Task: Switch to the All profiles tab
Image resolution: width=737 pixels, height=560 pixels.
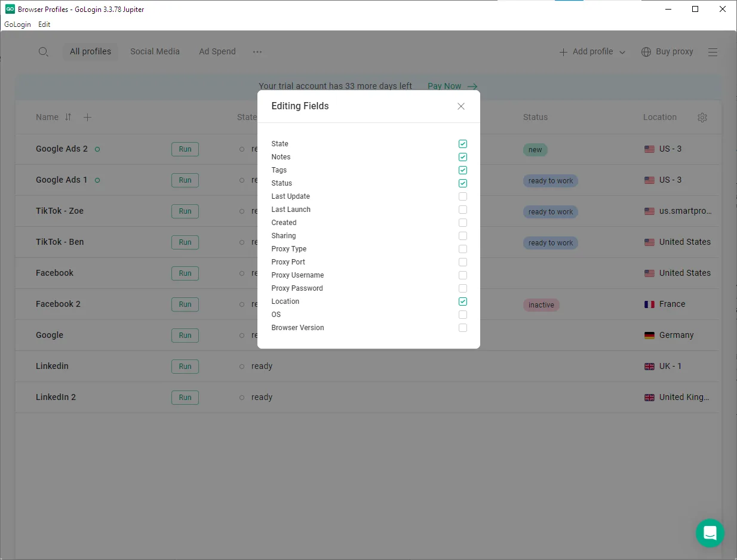Action: click(90, 51)
